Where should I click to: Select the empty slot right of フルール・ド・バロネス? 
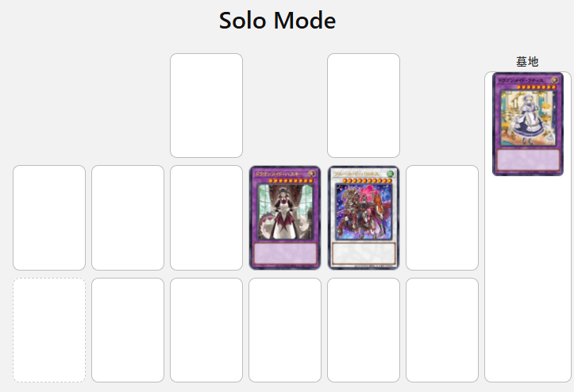coord(442,217)
